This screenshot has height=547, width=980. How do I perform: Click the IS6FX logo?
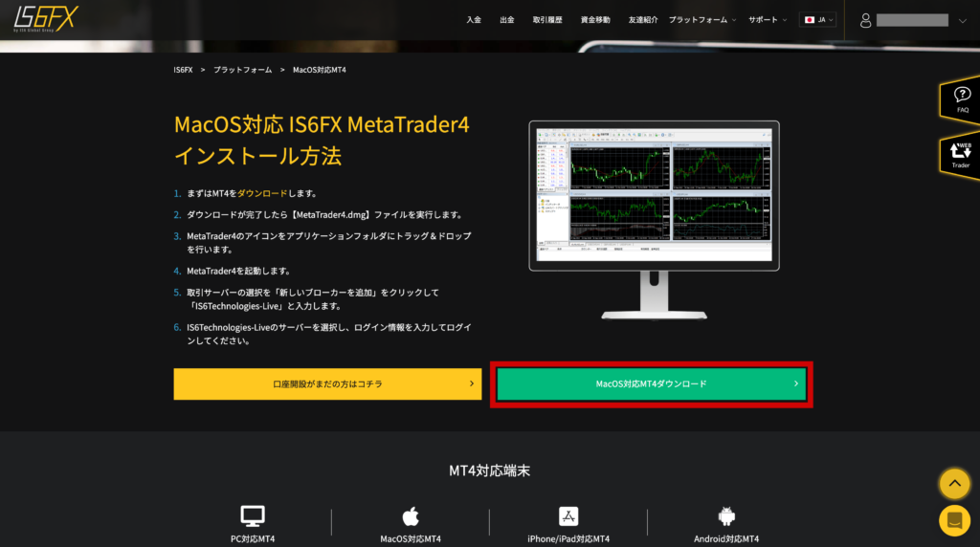click(x=46, y=19)
